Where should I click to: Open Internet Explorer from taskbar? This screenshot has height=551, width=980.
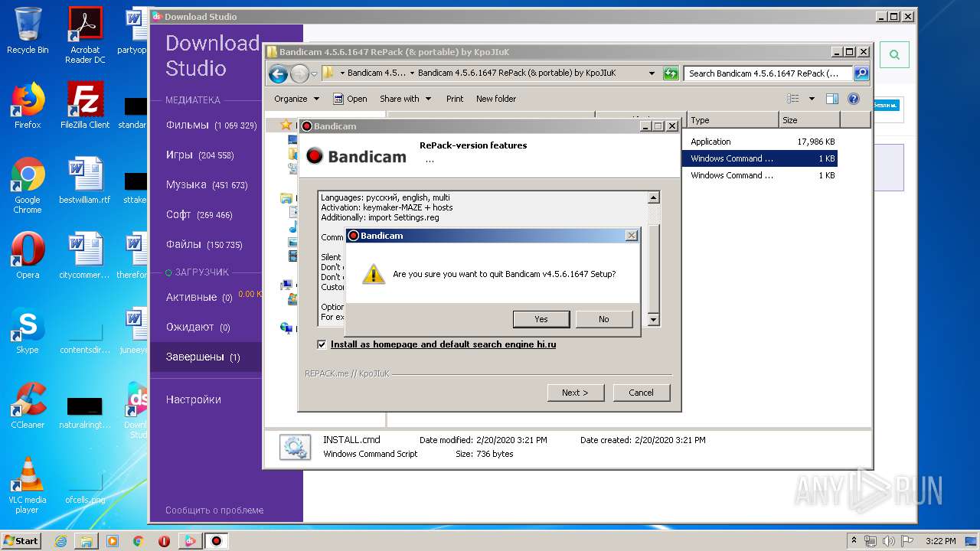60,541
